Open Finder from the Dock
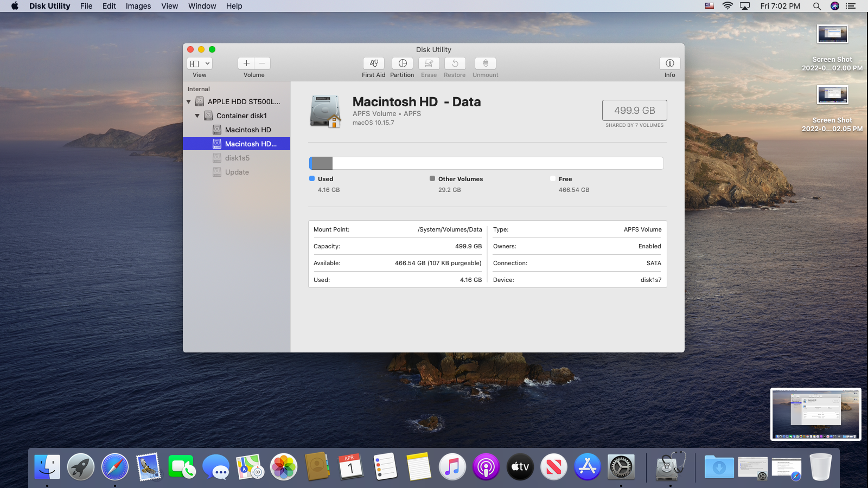The height and width of the screenshot is (488, 868). pos(47,467)
